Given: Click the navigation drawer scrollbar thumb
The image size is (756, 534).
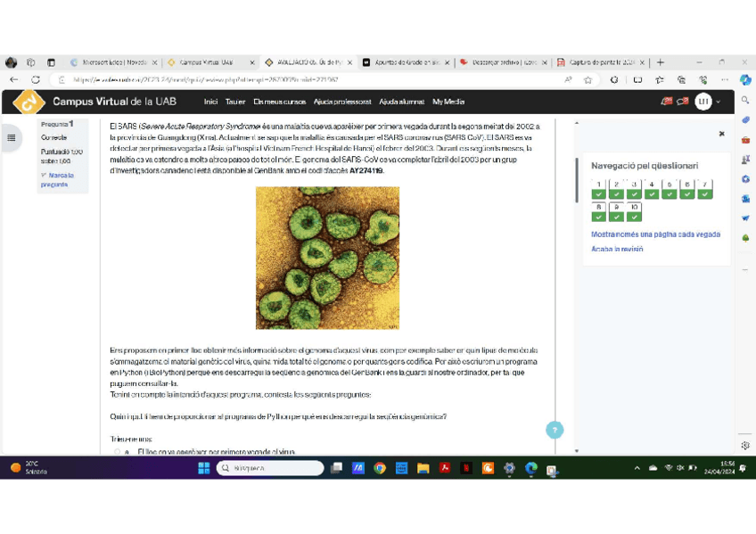Looking at the screenshot, I should coord(577,180).
